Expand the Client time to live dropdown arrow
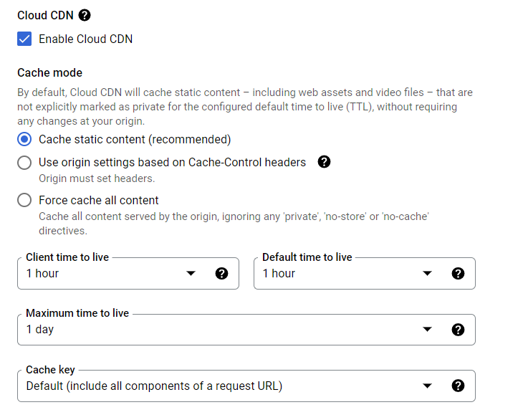The width and height of the screenshot is (523, 420). (x=191, y=273)
